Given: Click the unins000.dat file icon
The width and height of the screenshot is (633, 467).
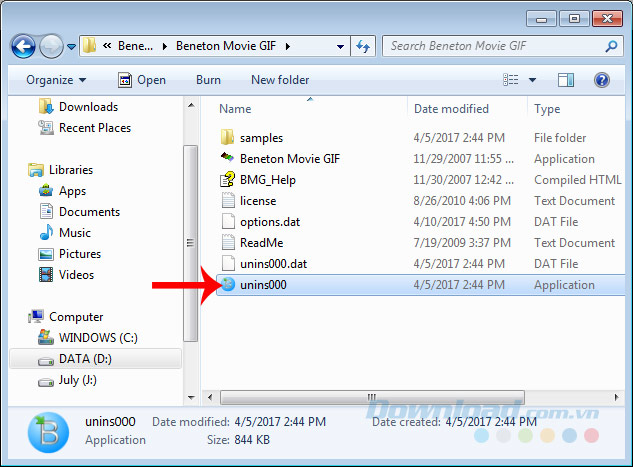Looking at the screenshot, I should click(x=228, y=263).
